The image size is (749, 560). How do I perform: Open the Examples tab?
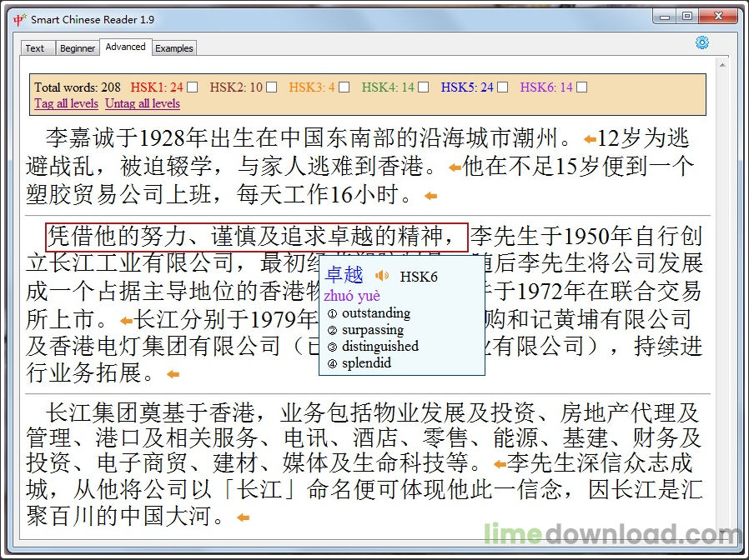(x=174, y=48)
